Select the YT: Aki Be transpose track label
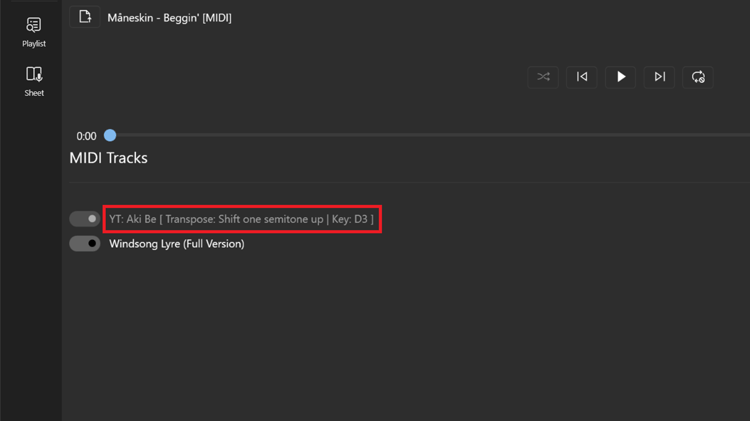Viewport: 750px width, 421px height. point(242,219)
